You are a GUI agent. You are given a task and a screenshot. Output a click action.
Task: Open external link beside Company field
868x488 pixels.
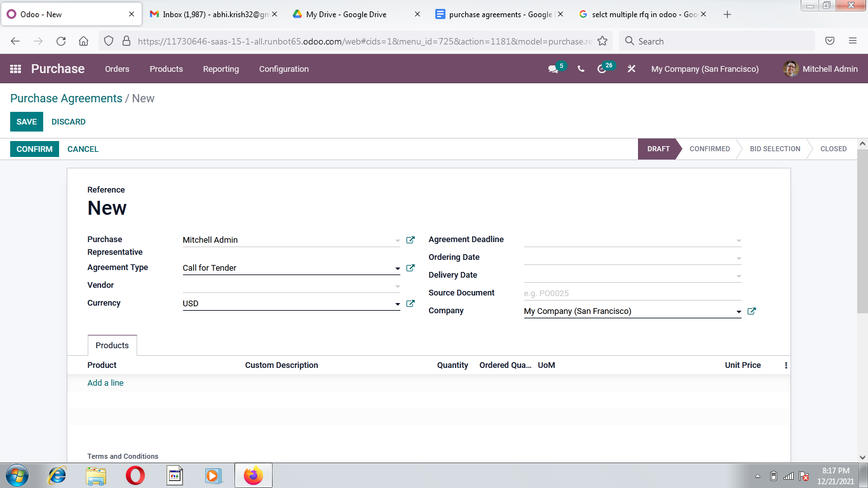(752, 311)
